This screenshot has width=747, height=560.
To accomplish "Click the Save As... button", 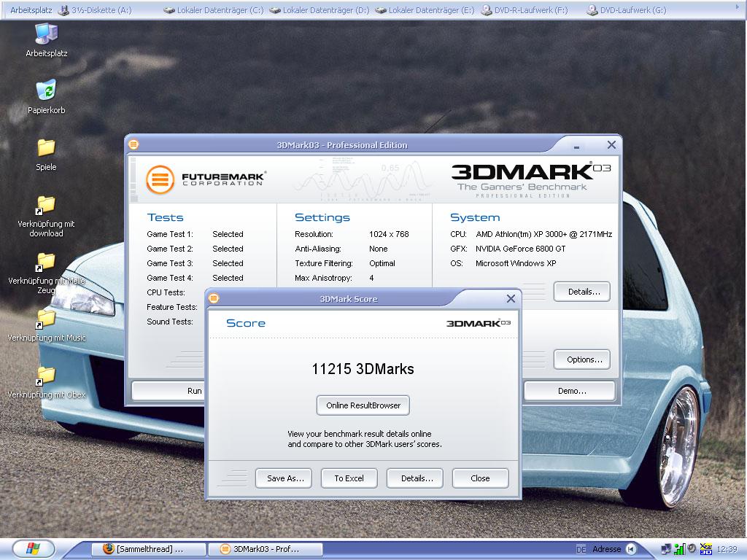I will tap(284, 478).
